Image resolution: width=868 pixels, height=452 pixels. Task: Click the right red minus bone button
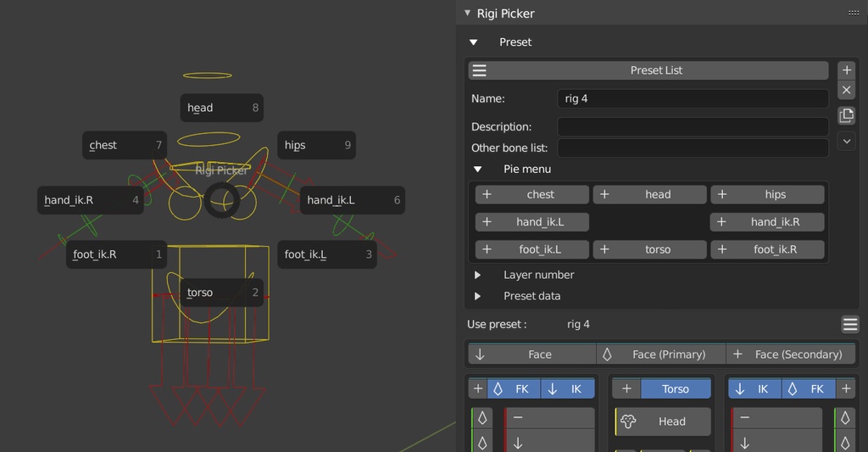(776, 417)
